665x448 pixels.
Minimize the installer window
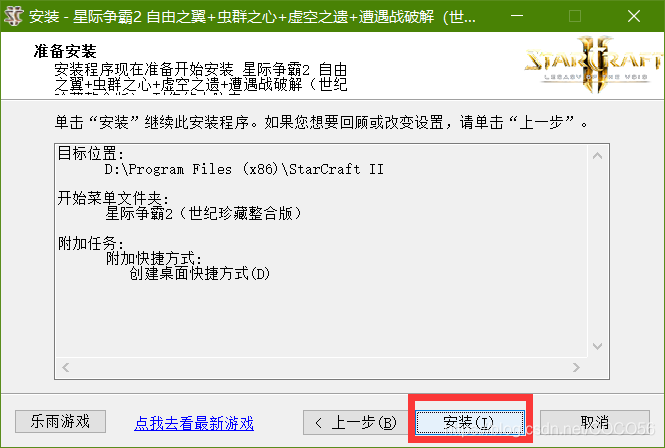(x=517, y=16)
